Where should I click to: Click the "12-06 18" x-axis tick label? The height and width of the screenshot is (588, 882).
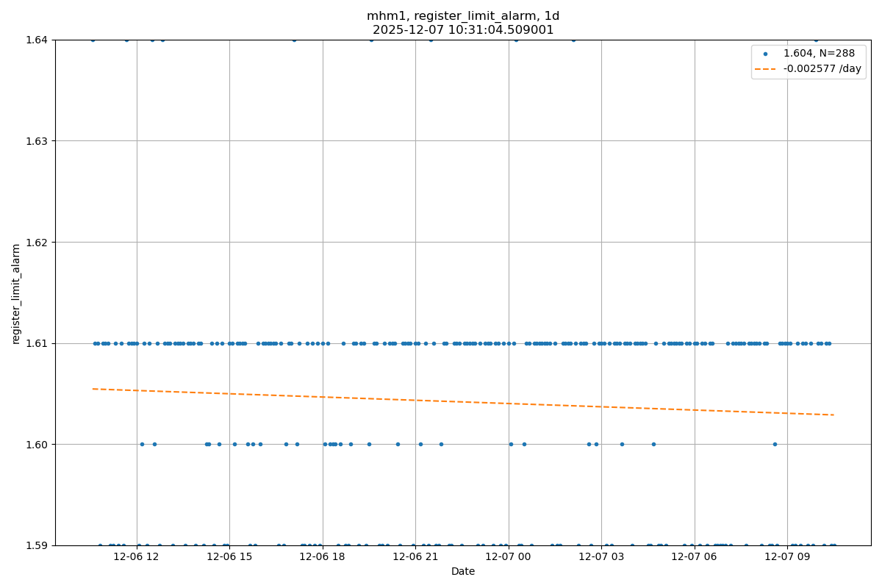(323, 558)
